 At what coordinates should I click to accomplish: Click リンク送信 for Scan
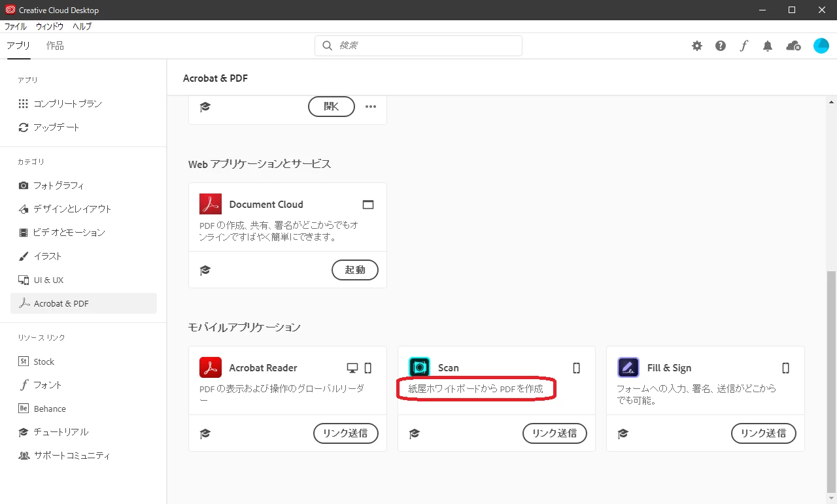(x=555, y=433)
